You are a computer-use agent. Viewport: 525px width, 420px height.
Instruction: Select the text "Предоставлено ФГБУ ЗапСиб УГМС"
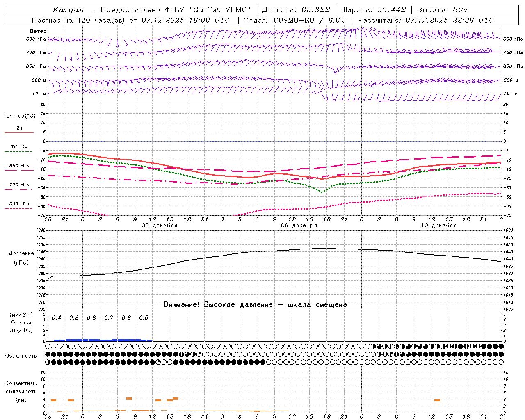pyautogui.click(x=176, y=10)
